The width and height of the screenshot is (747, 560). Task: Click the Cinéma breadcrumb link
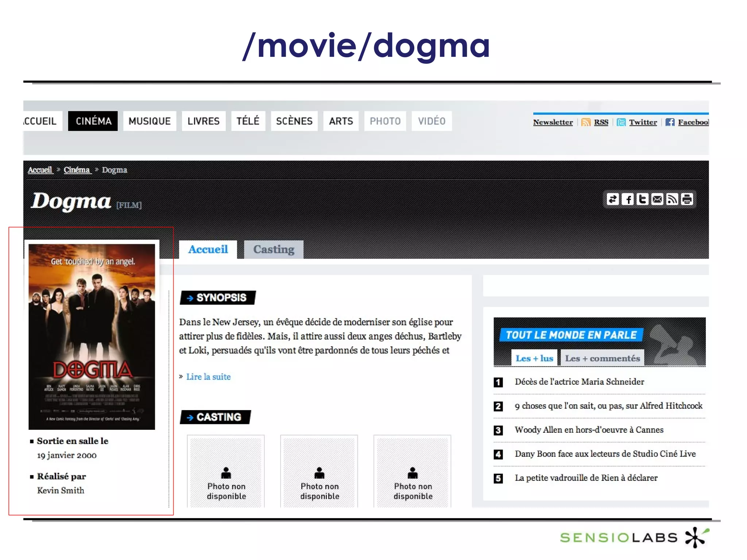(77, 170)
